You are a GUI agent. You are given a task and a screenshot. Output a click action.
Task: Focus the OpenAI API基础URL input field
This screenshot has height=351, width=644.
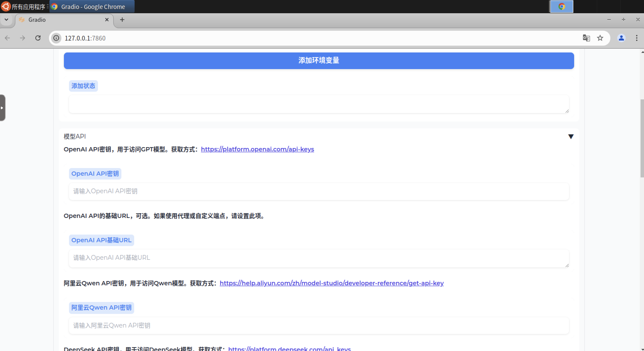(319, 258)
